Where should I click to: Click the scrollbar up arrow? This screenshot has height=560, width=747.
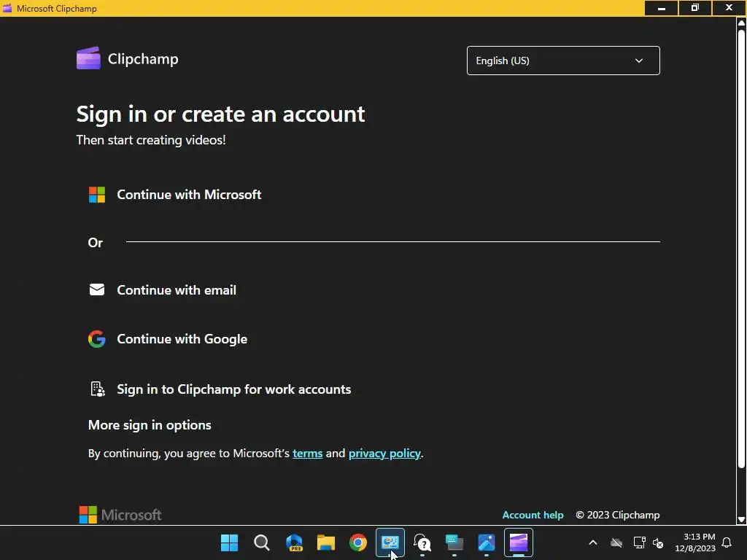point(741,22)
